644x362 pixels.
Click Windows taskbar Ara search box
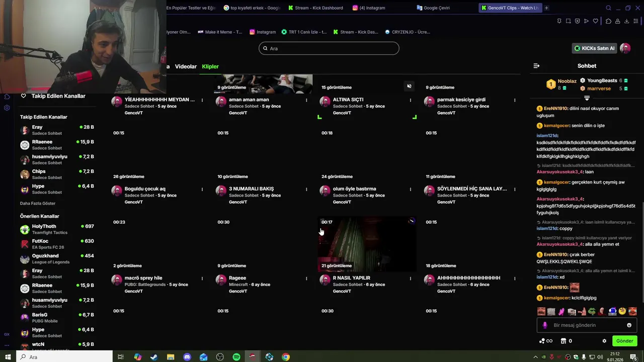[x=64, y=357]
